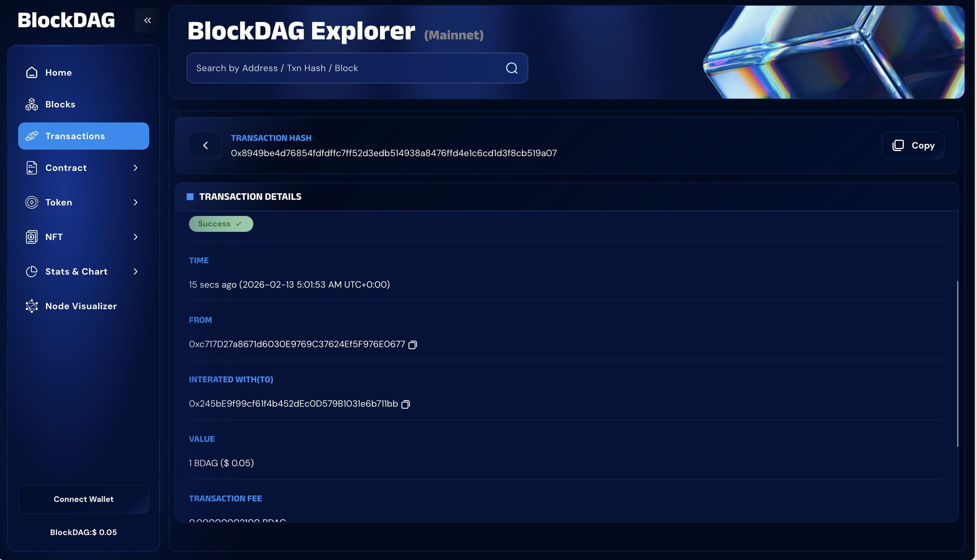Focus the address/txn hash search field
977x560 pixels.
point(346,68)
